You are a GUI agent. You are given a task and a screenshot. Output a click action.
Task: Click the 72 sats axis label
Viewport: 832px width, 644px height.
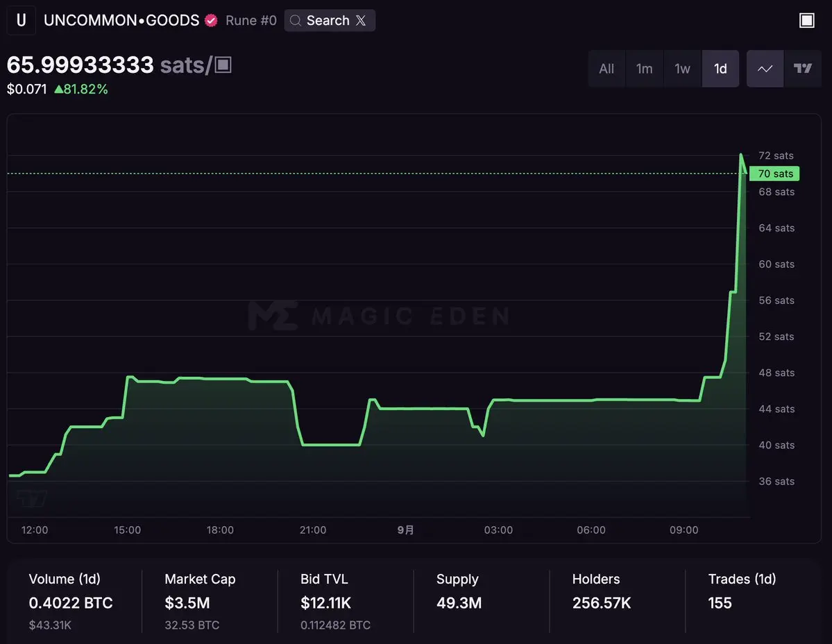coord(776,155)
